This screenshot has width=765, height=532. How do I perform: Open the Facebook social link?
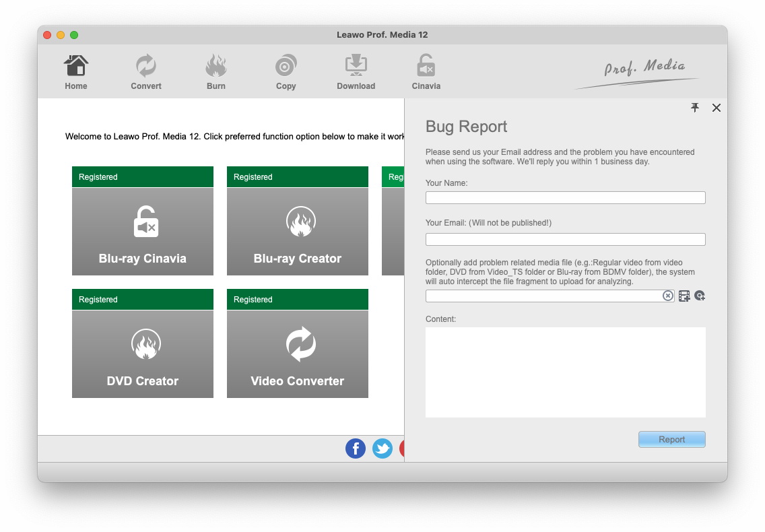pos(356,448)
